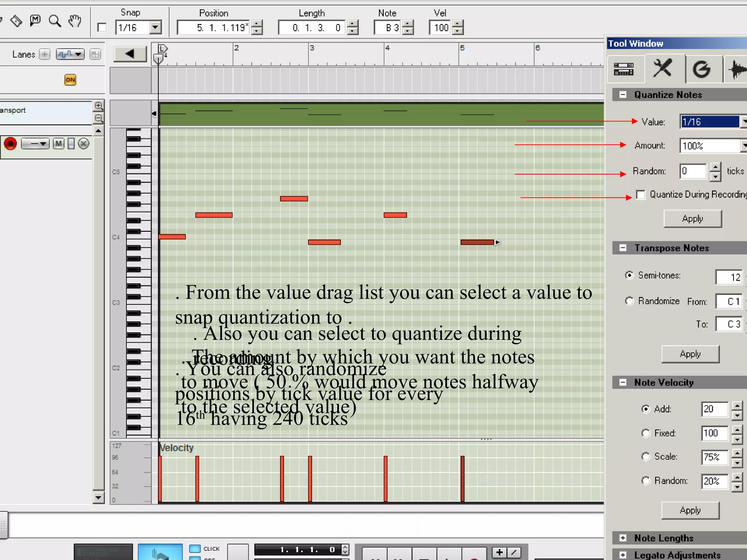This screenshot has height=560, width=747.
Task: Click the transport song position display
Action: tap(298, 549)
